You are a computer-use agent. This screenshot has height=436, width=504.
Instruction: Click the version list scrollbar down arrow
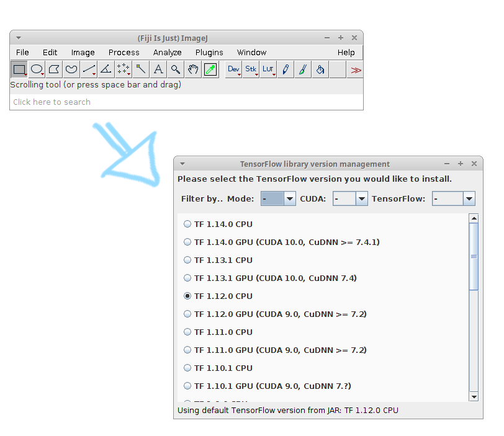pyautogui.click(x=474, y=396)
